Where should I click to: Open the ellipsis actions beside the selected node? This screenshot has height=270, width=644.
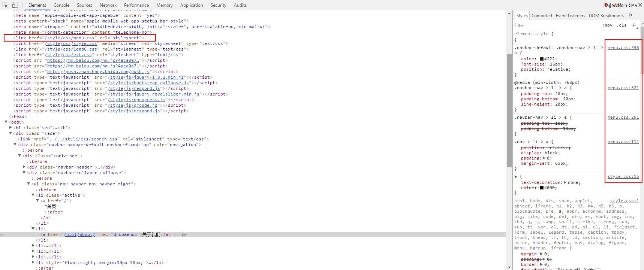[x=2, y=235]
